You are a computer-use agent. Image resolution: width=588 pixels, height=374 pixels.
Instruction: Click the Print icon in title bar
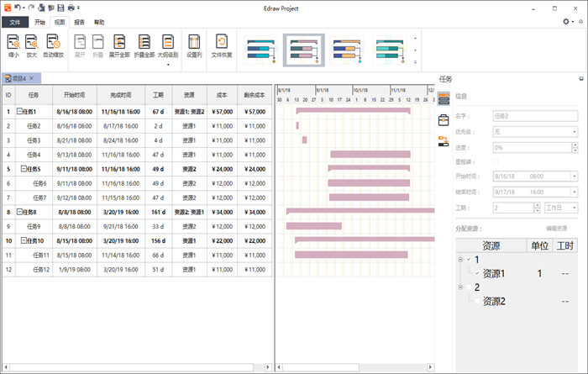[x=71, y=8]
